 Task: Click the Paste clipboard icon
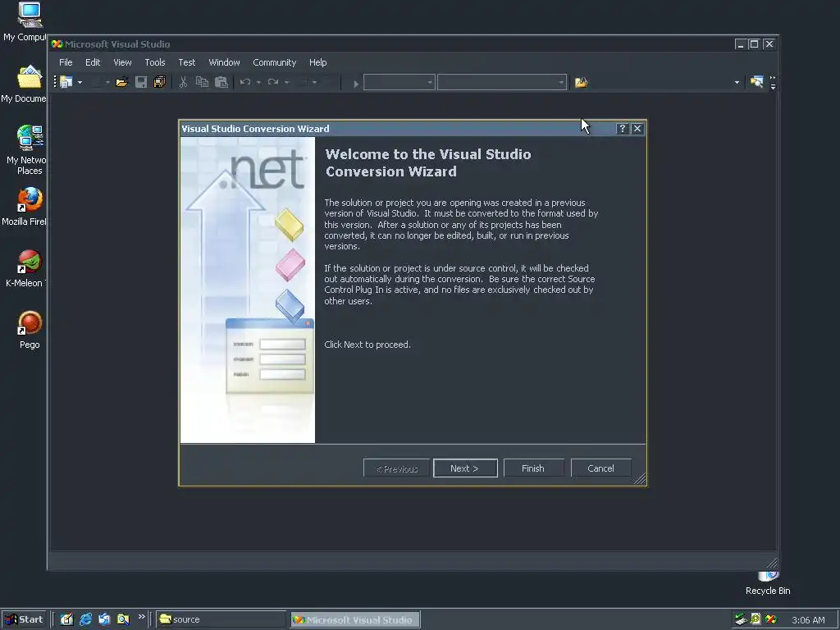[221, 82]
